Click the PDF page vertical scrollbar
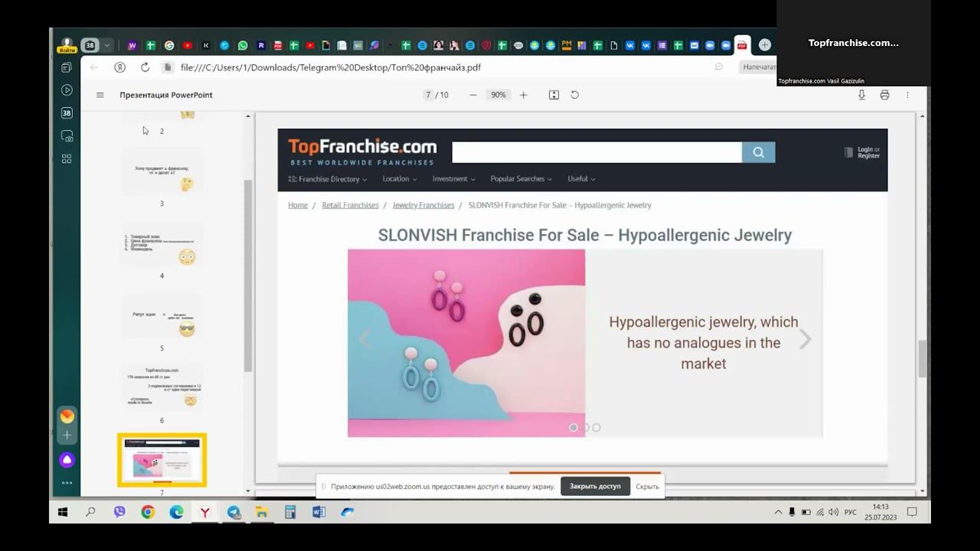The height and width of the screenshot is (551, 980). [x=922, y=359]
